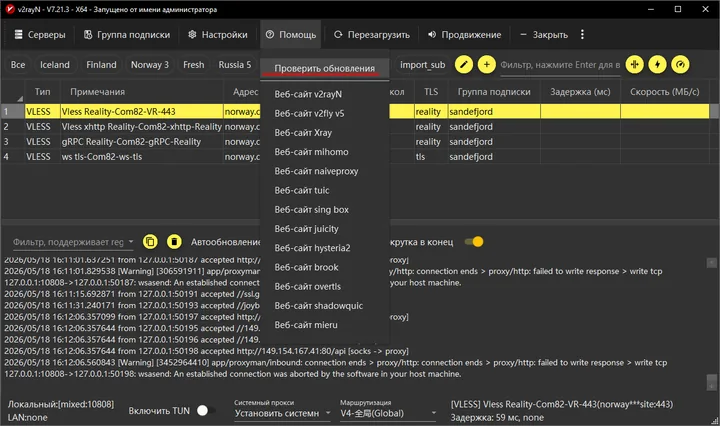The image size is (720, 426).
Task: Sort by the Тип column header
Action: point(43,92)
